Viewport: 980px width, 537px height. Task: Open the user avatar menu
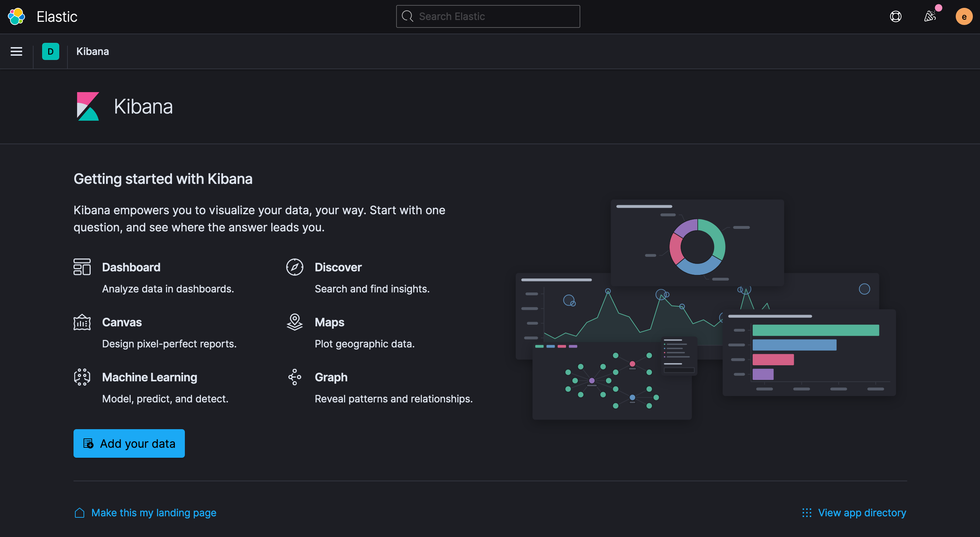[x=964, y=16]
